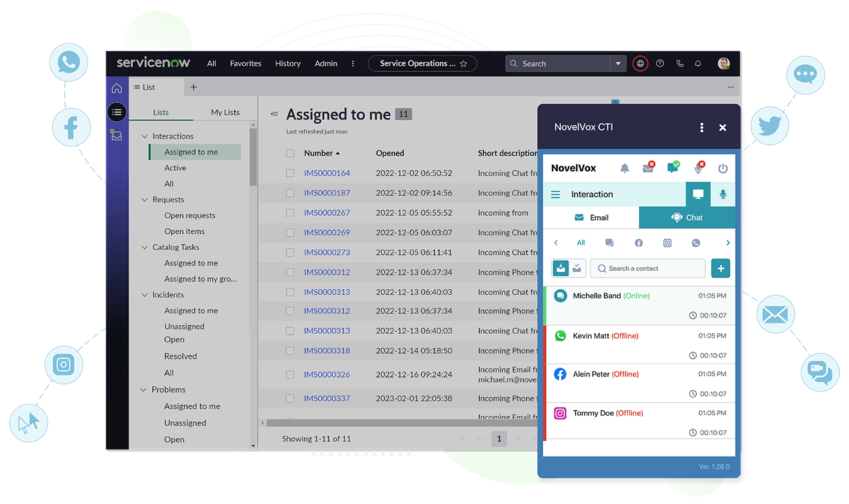Click the voice status microphone icon
The width and height of the screenshot is (849, 504).
(697, 168)
